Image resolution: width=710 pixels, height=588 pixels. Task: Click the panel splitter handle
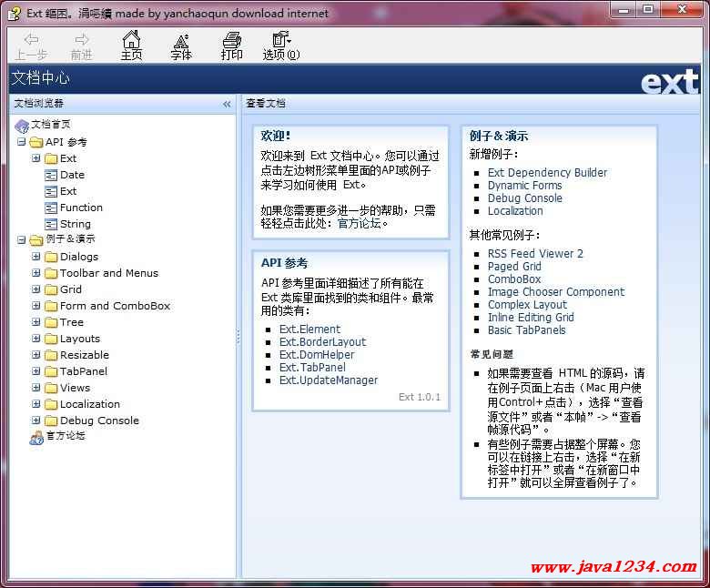click(x=238, y=336)
